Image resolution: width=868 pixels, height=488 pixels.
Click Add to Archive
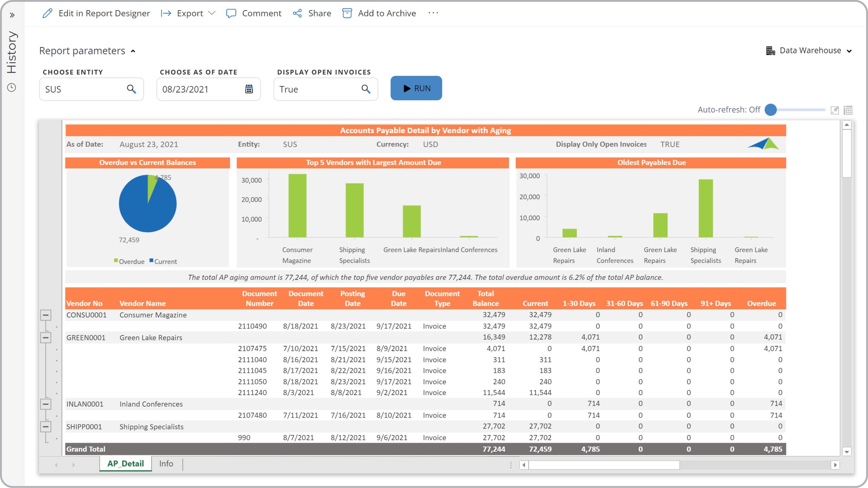pyautogui.click(x=379, y=13)
